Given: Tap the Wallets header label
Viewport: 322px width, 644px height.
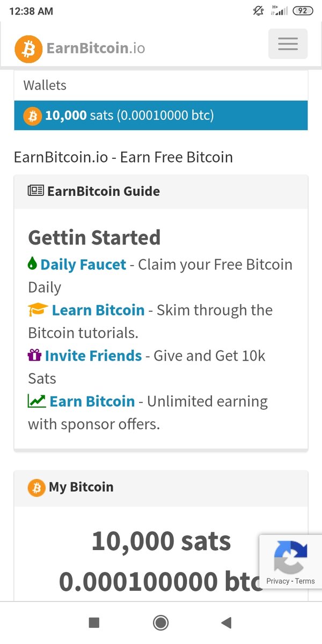Looking at the screenshot, I should pyautogui.click(x=45, y=85).
